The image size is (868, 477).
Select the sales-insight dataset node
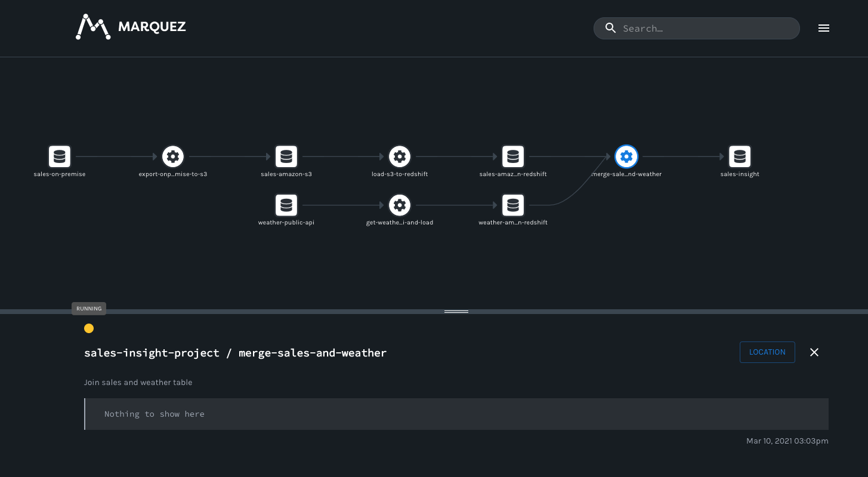tap(739, 156)
